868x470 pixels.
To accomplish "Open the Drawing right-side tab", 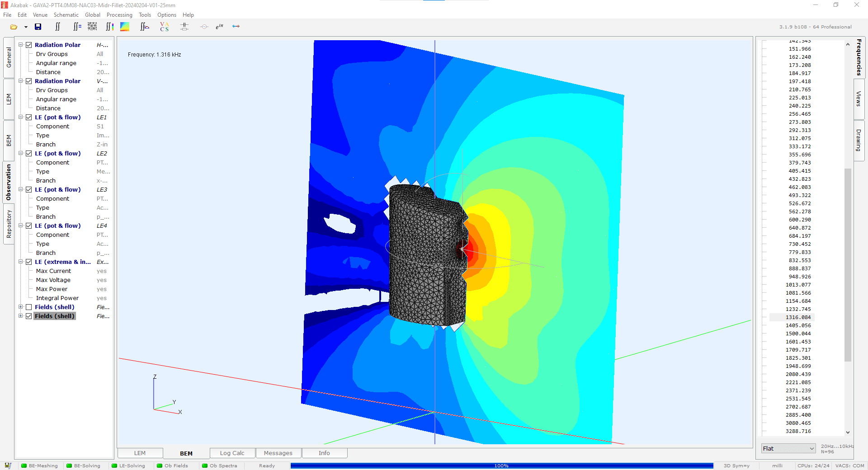I will (859, 140).
